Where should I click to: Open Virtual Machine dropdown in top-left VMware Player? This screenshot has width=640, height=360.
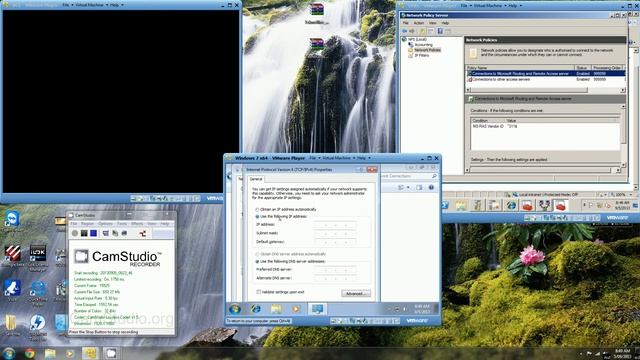pyautogui.click(x=92, y=5)
